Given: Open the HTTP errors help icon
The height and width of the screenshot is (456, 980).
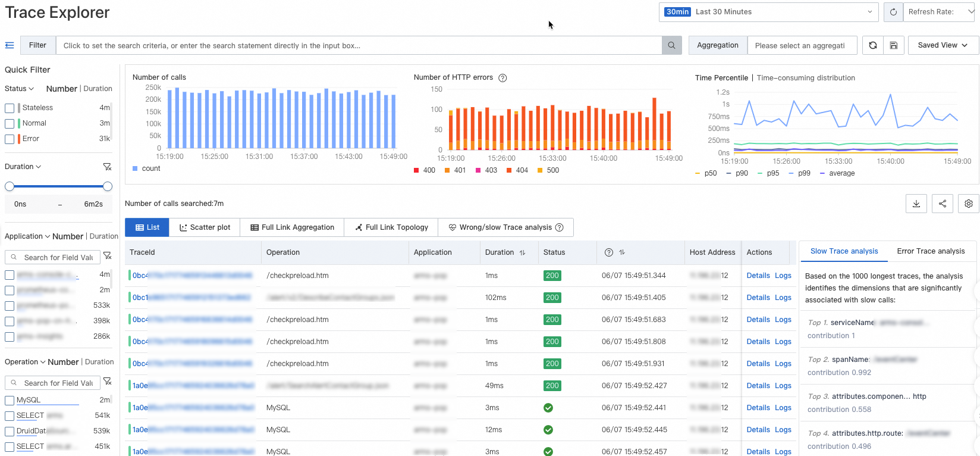Looking at the screenshot, I should [502, 78].
